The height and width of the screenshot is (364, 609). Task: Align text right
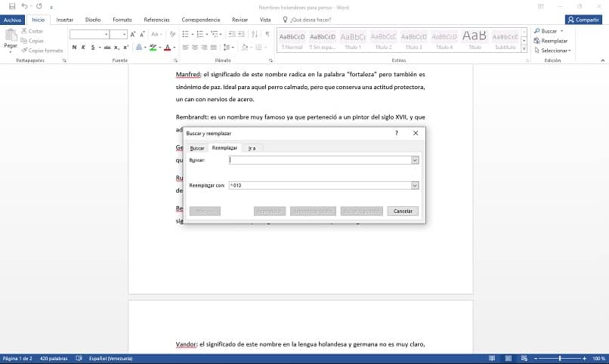pos(204,48)
